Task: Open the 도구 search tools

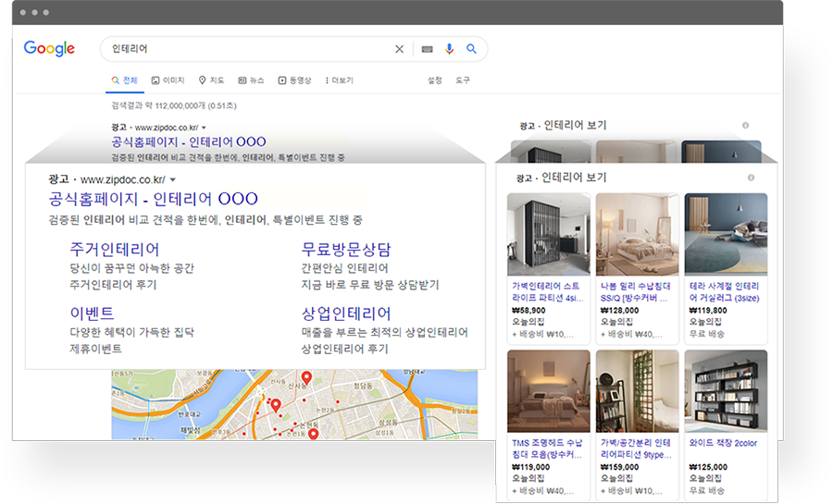Action: click(x=463, y=80)
